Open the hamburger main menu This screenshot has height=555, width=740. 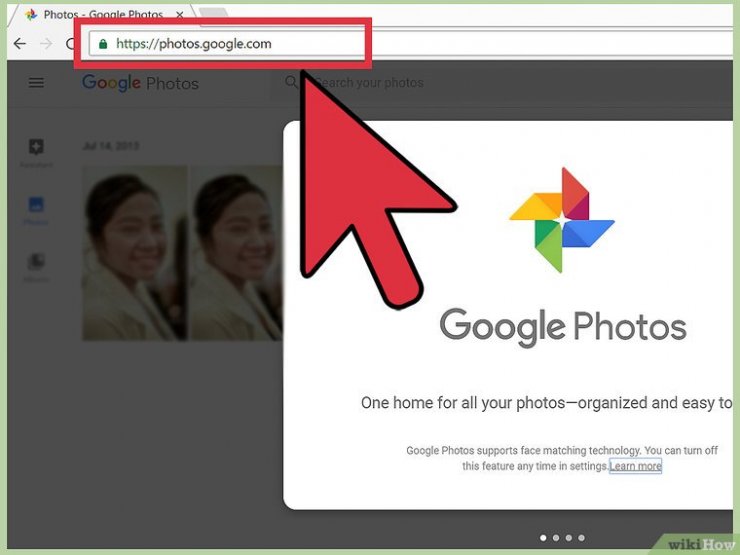click(x=36, y=83)
